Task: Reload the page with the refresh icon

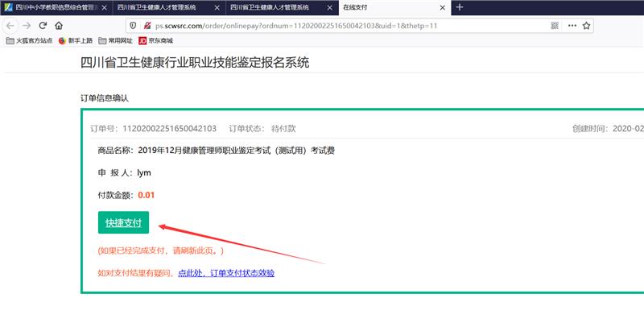Action: 43,26
